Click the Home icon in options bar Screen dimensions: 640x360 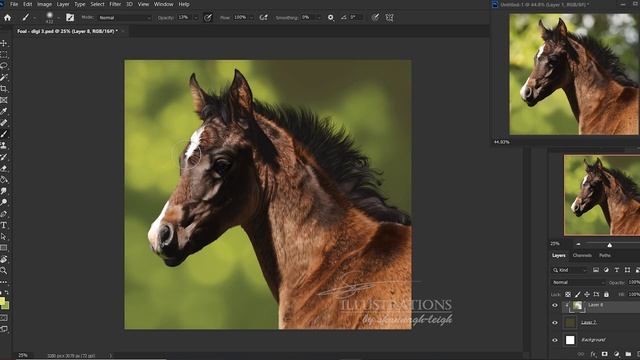click(x=7, y=18)
